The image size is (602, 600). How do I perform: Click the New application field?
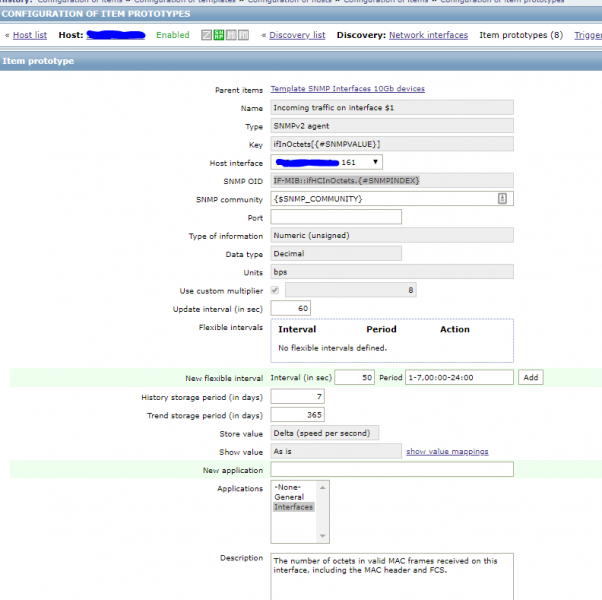click(392, 469)
